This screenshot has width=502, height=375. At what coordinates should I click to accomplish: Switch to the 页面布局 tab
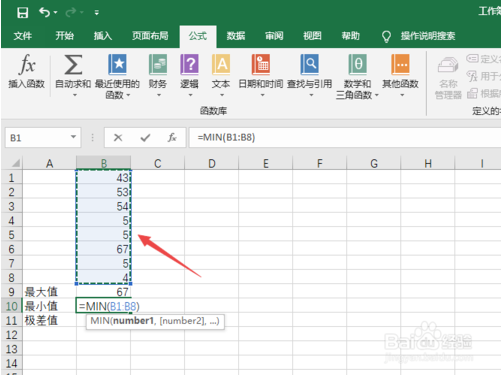click(x=150, y=36)
